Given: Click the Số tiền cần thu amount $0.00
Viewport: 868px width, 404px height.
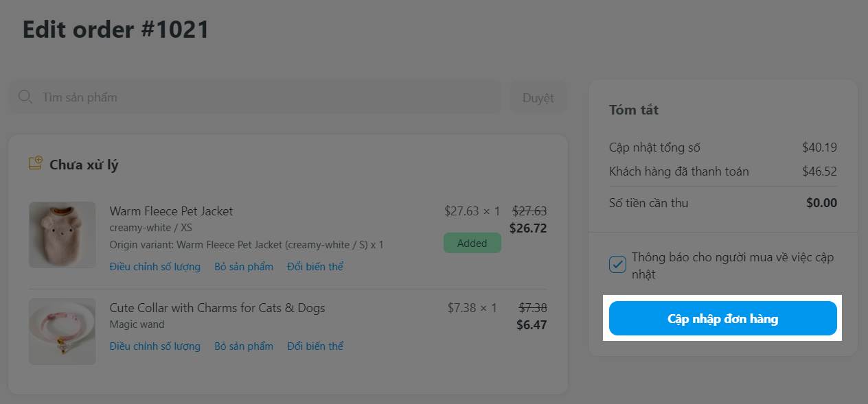Looking at the screenshot, I should pos(821,203).
